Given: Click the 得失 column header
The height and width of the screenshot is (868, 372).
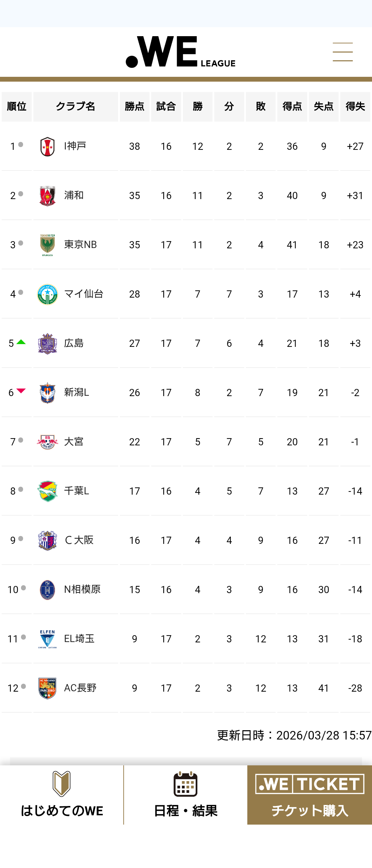Looking at the screenshot, I should 355,106.
